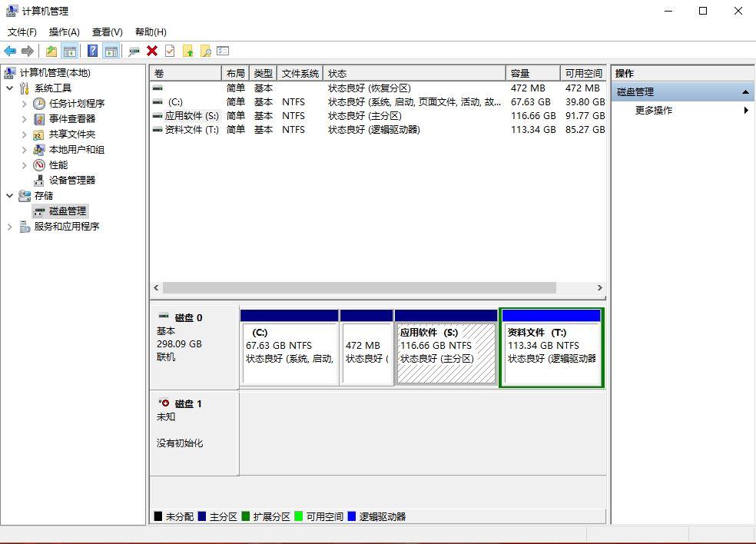Toggle the show/hide action pane button
The image size is (756, 544).
click(x=111, y=51)
